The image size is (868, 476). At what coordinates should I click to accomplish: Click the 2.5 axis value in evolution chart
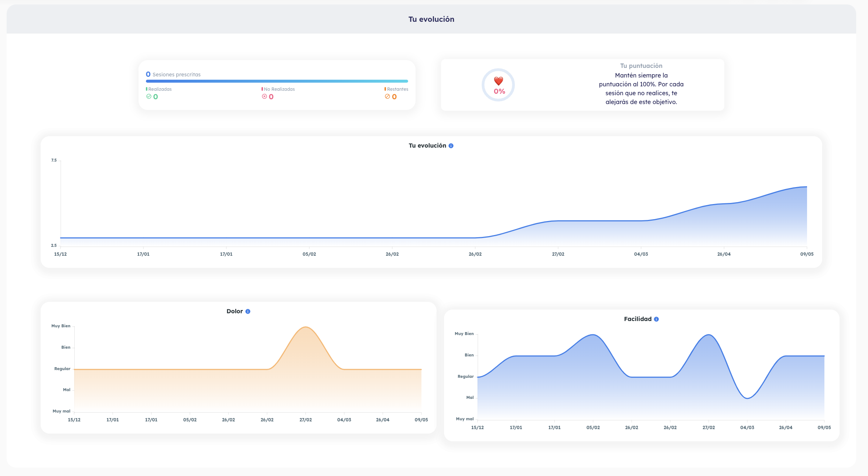click(x=54, y=245)
